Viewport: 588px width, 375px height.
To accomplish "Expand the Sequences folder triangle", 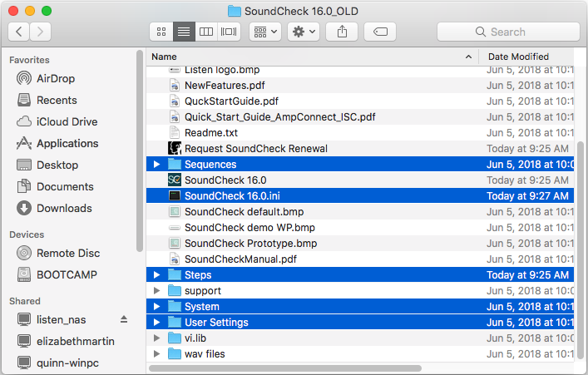I will click(156, 165).
